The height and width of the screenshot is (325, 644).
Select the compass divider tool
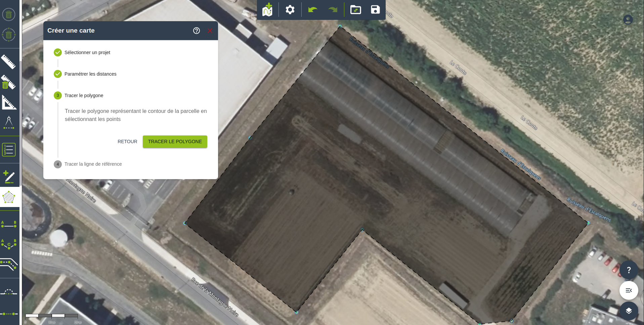(x=9, y=123)
